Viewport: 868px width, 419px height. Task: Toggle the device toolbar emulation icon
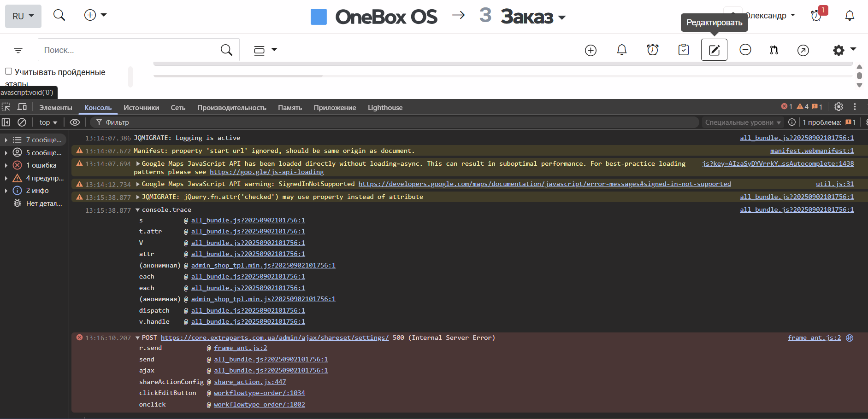click(x=22, y=107)
